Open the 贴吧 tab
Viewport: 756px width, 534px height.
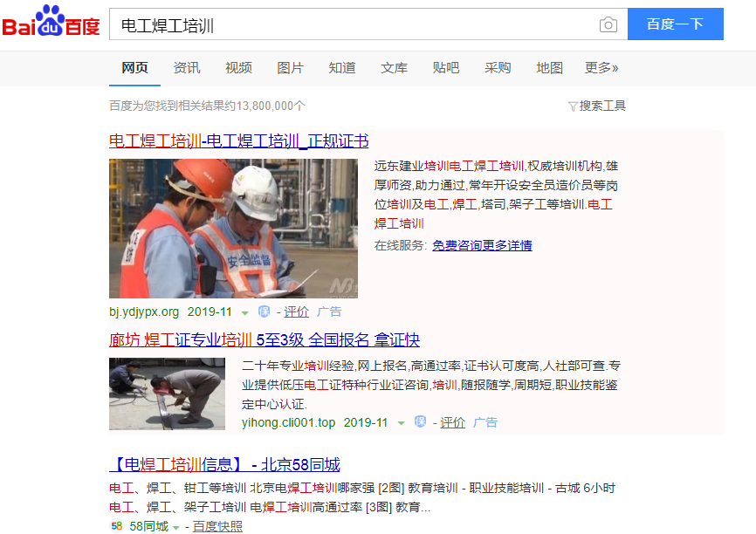point(446,68)
